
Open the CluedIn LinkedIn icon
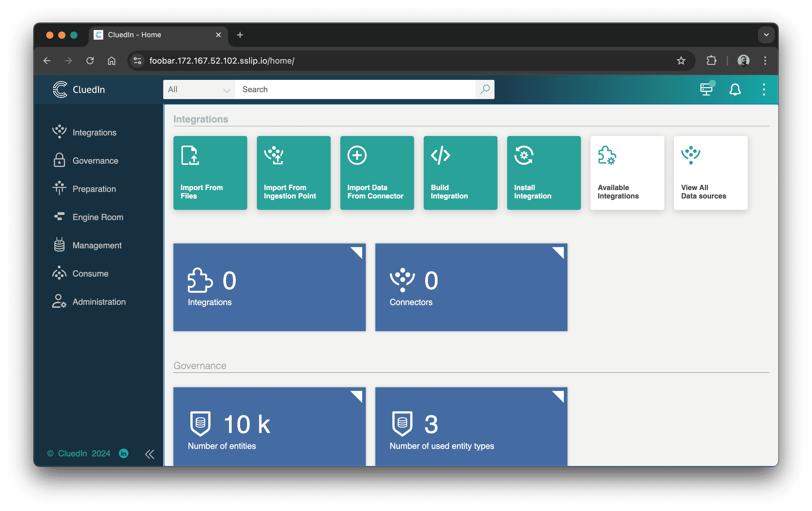pyautogui.click(x=123, y=453)
